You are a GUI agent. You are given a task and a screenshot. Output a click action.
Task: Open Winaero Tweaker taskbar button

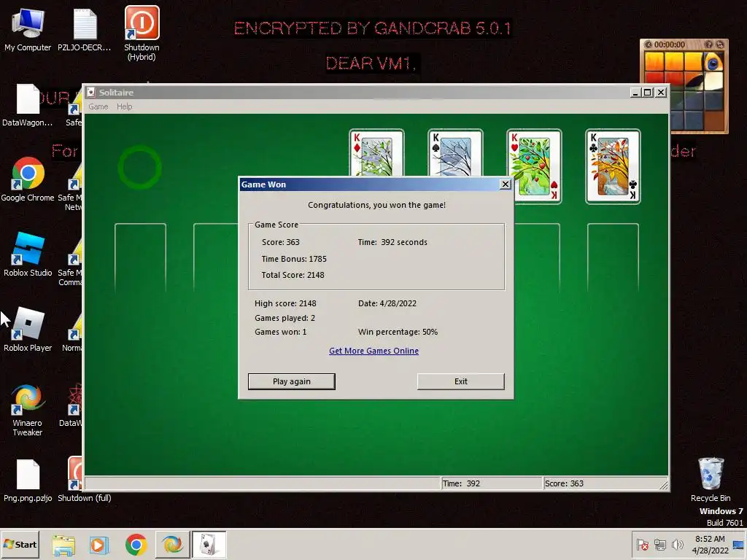(172, 545)
